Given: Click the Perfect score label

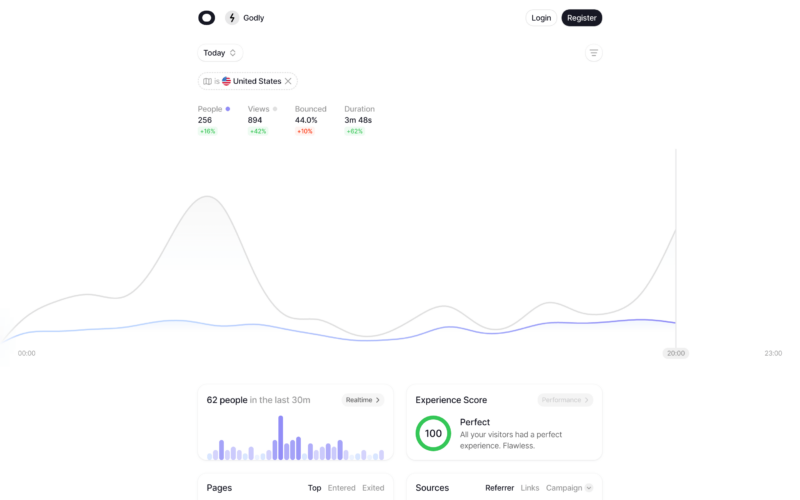Looking at the screenshot, I should coord(474,422).
